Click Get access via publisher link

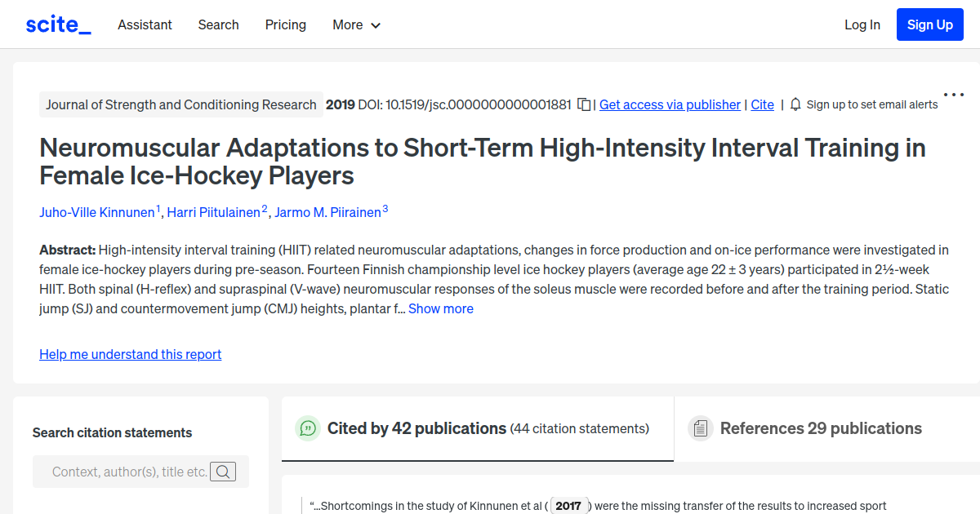pyautogui.click(x=670, y=104)
